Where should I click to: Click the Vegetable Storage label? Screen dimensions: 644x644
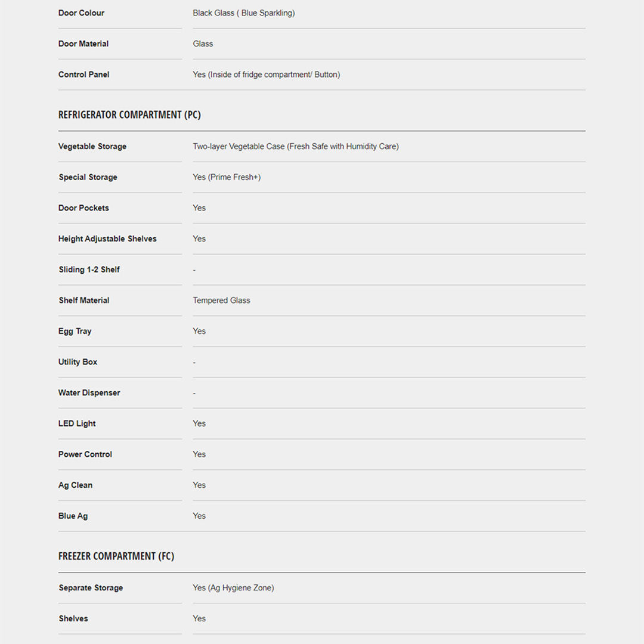(92, 146)
